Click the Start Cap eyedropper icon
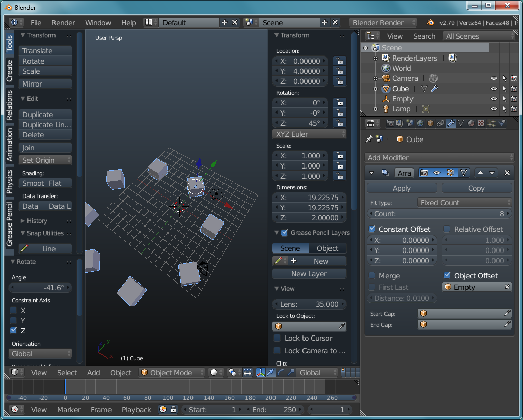Viewport: 523px width, 420px height. 507,313
